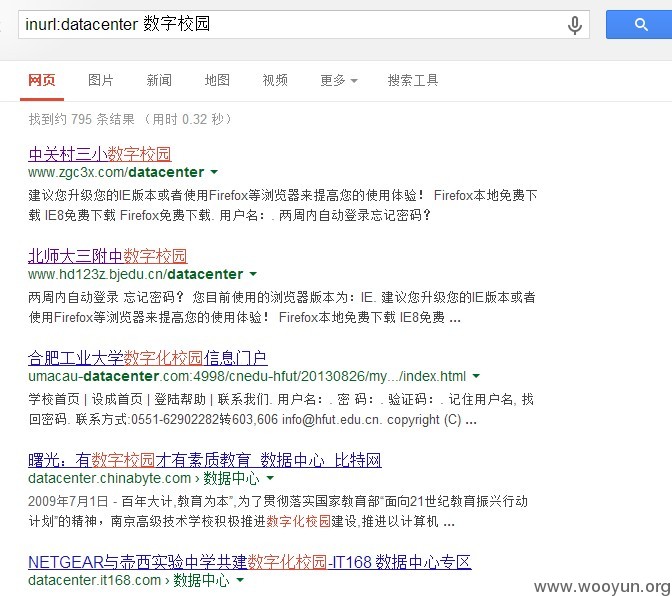Expand arrow next to www.zgc3x.com/datacenter

(x=214, y=172)
